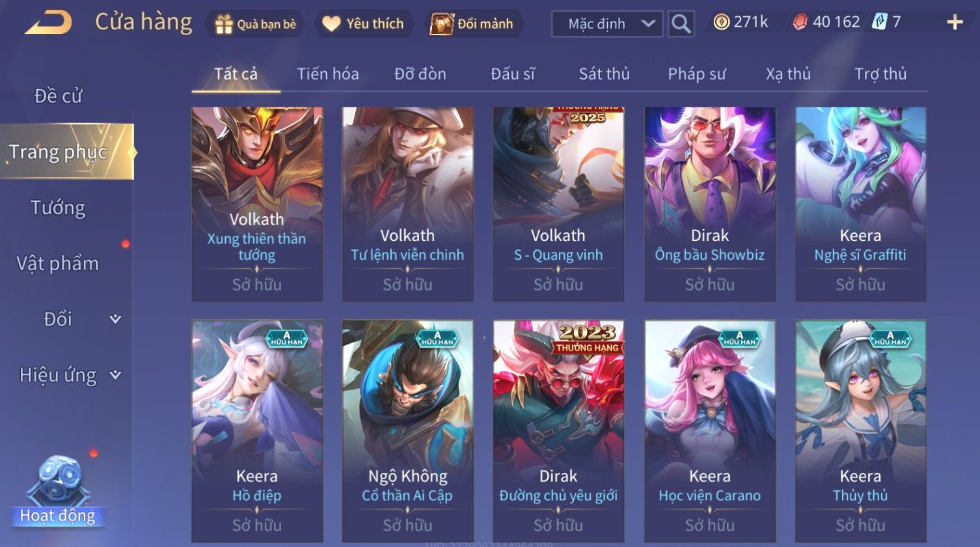Open Yêu thích heart icon
This screenshot has width=980, height=547.
pyautogui.click(x=331, y=24)
